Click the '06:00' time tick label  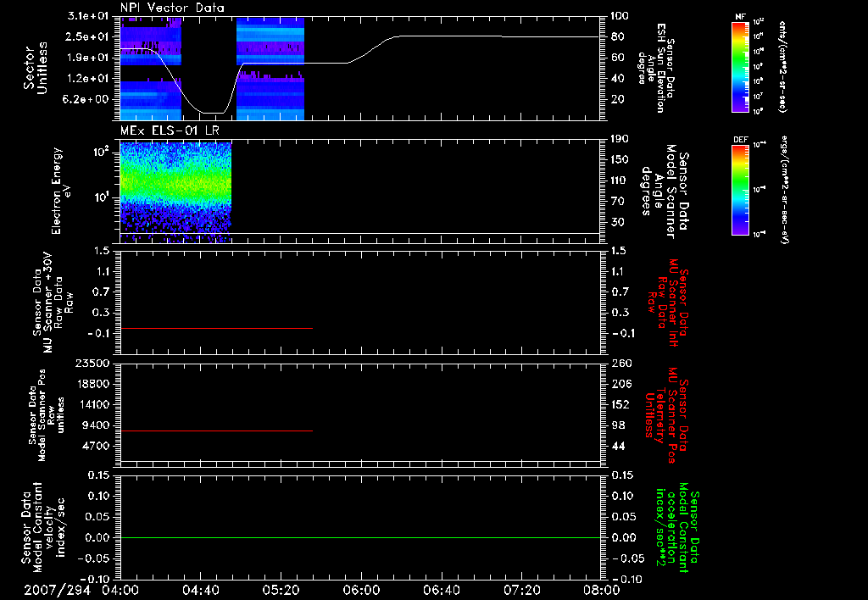[361, 590]
